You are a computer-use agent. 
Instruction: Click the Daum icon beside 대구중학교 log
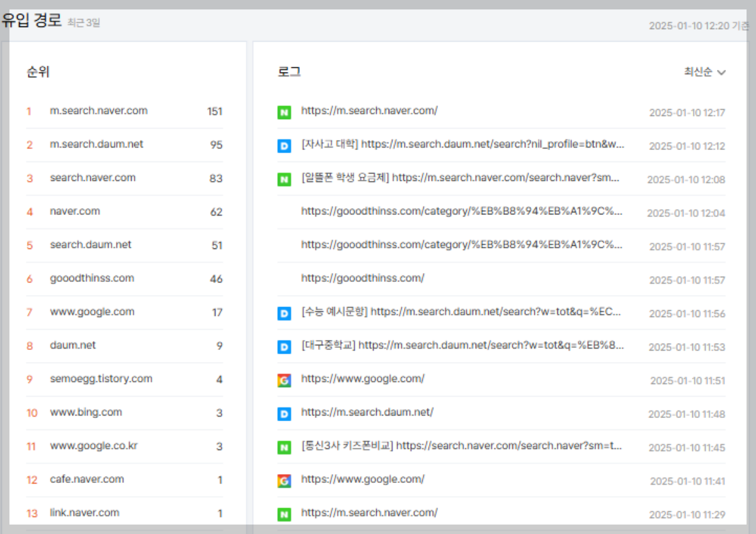point(284,346)
